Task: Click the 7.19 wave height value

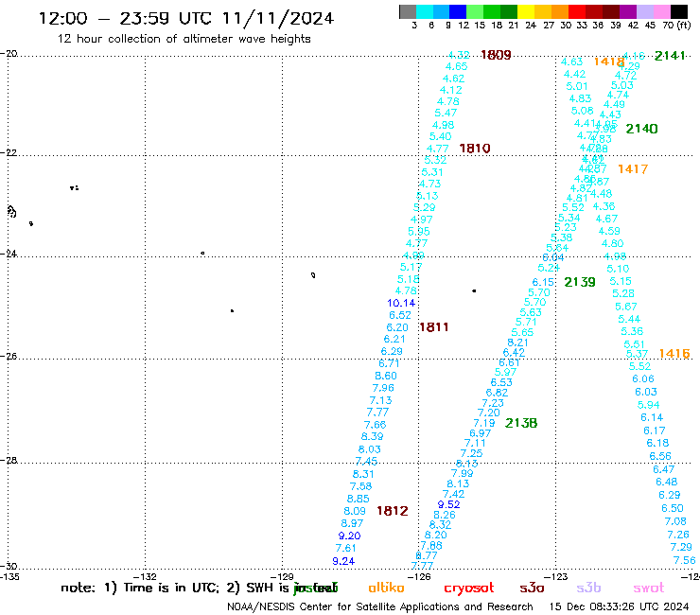Action: pyautogui.click(x=484, y=423)
